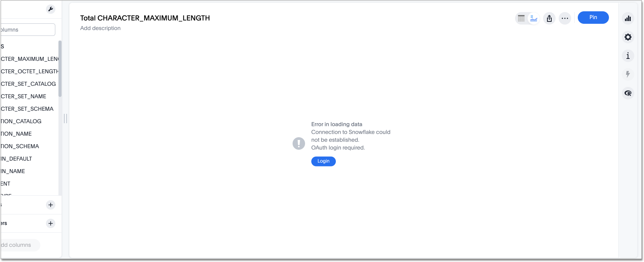Toggle to chart visualization view
644x262 pixels.
pos(533,18)
